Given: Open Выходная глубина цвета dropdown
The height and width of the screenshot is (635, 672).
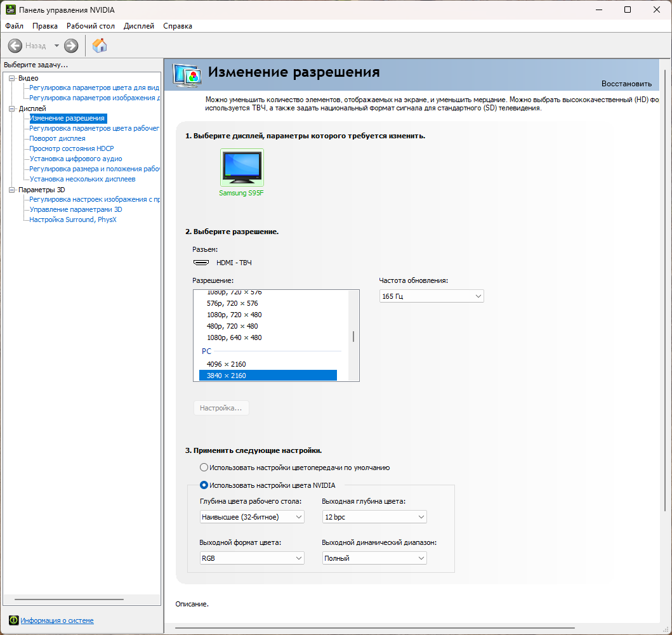Looking at the screenshot, I should [374, 517].
